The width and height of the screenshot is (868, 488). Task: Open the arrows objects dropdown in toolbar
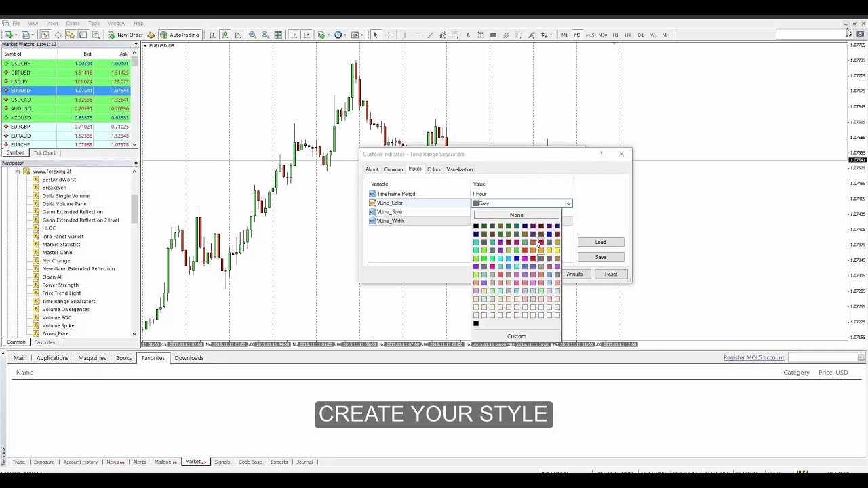coord(547,35)
